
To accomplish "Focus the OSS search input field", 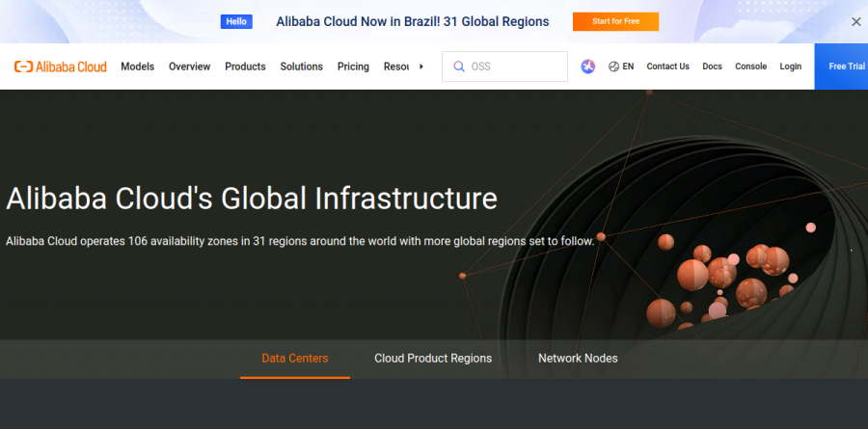I will pyautogui.click(x=504, y=67).
